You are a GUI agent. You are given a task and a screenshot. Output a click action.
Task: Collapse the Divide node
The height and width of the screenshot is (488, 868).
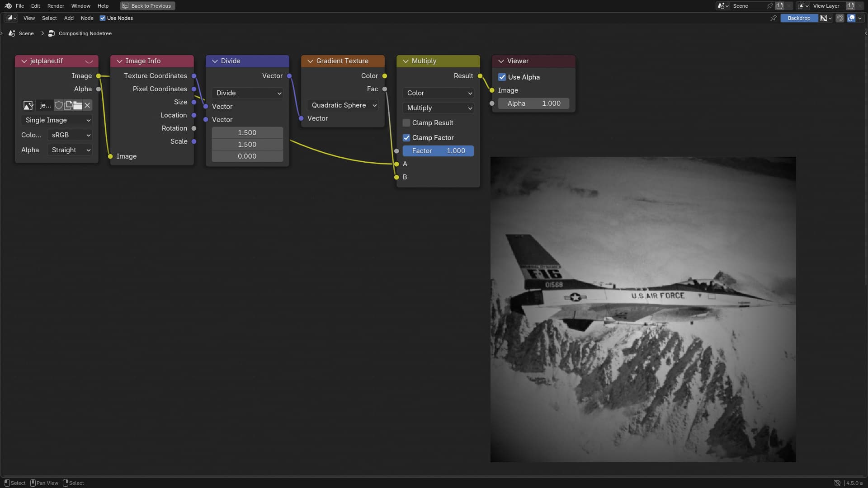click(x=215, y=61)
